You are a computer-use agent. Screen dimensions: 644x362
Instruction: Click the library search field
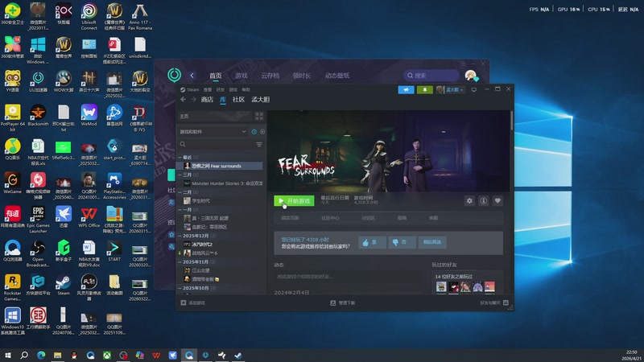(217, 144)
